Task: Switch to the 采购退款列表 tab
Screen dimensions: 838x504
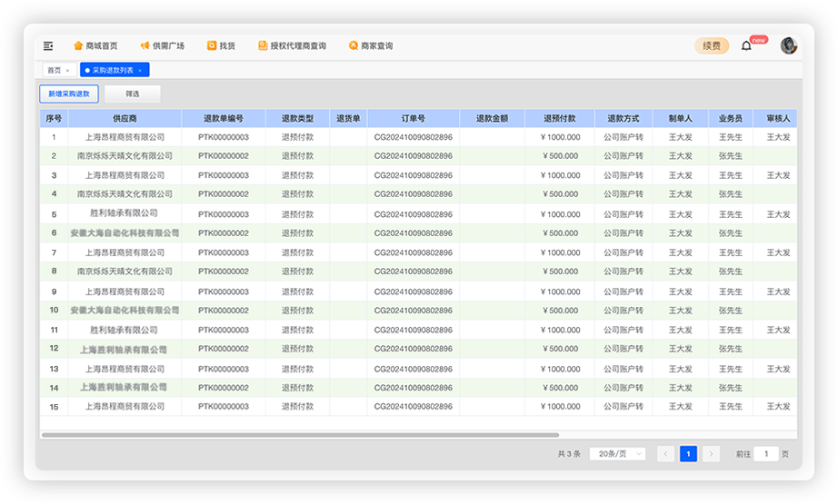Action: (113, 71)
